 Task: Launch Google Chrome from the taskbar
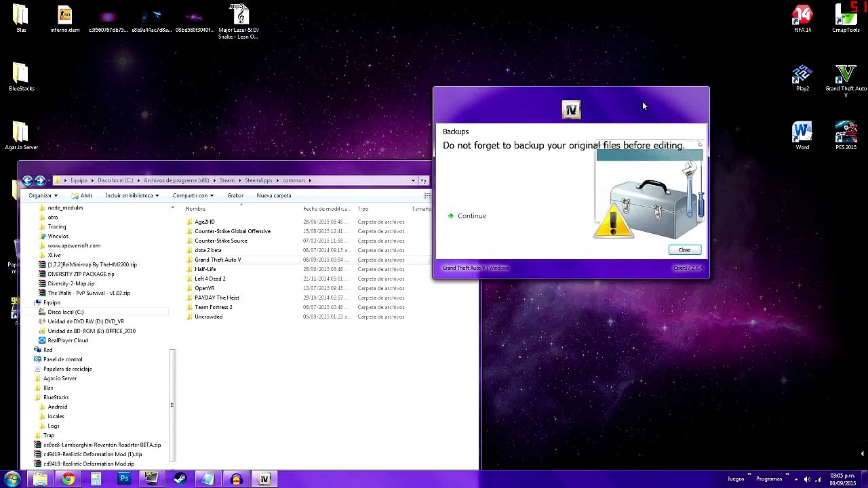point(68,479)
